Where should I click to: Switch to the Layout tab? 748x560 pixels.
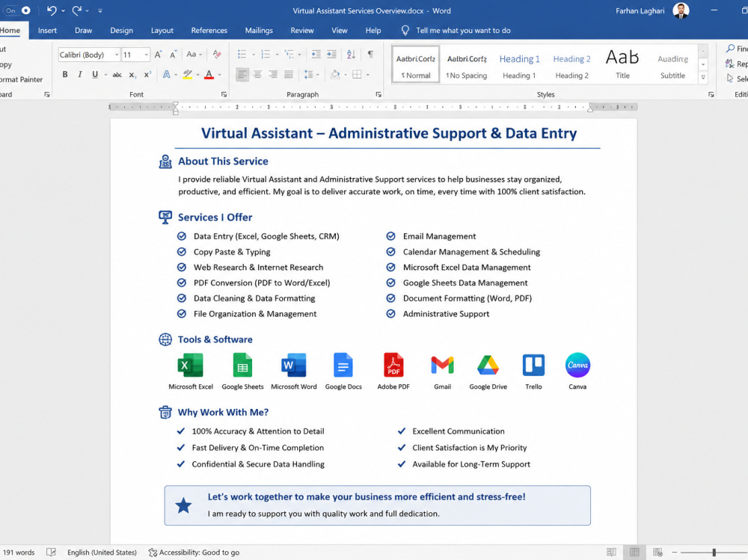[x=162, y=31]
